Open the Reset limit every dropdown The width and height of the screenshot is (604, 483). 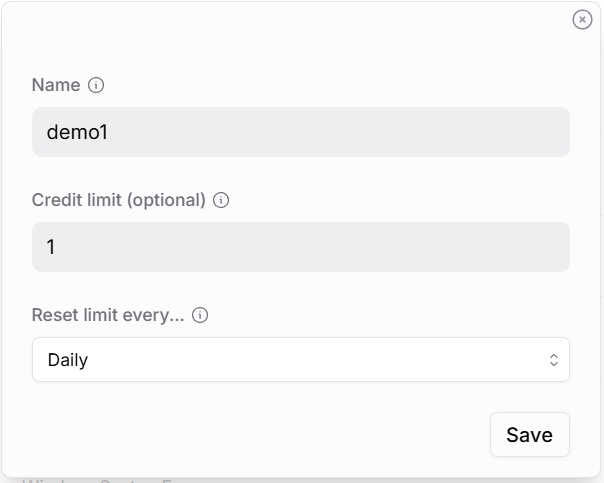[300, 360]
